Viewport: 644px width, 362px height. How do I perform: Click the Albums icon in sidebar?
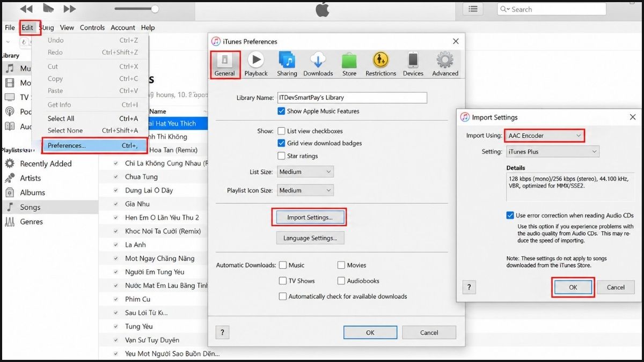tap(10, 193)
